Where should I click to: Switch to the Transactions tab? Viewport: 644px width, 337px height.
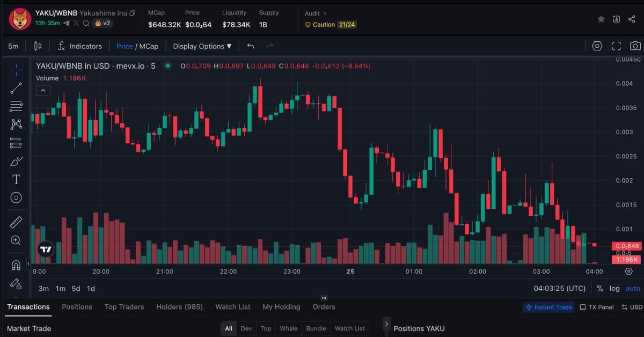pyautogui.click(x=28, y=307)
